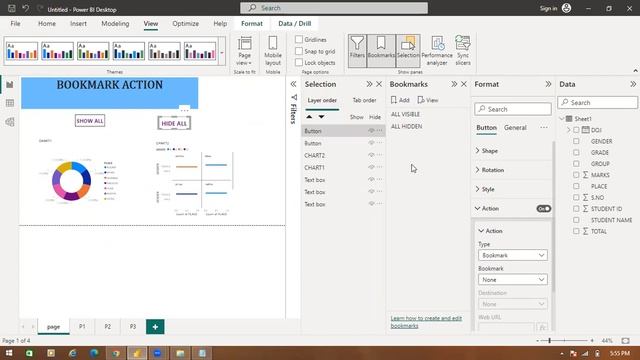Click HIDE ALL button on canvas
Image resolution: width=640 pixels, height=360 pixels.
click(x=174, y=123)
